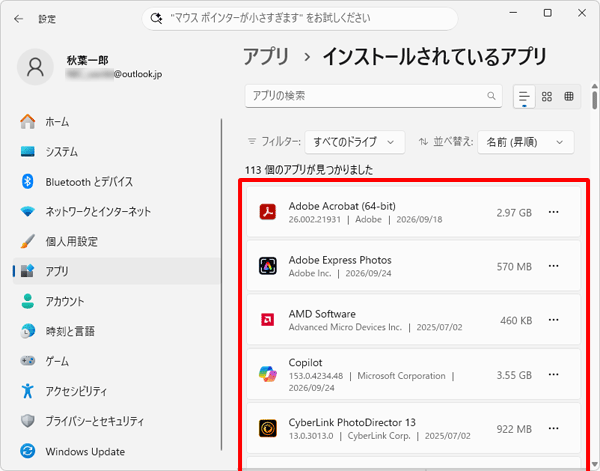600x471 pixels.
Task: Click the main page vertical scrollbar
Action: [594, 99]
